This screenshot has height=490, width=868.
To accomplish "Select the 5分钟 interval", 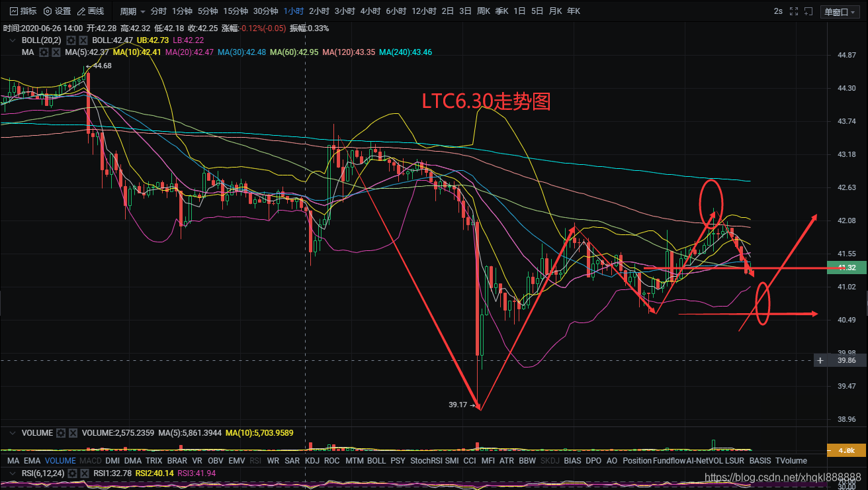I will (x=208, y=11).
